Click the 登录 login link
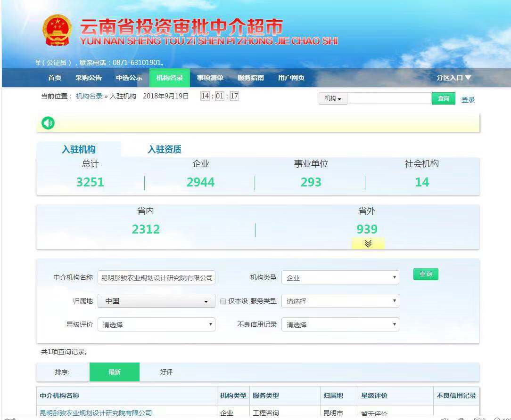Screen dimensions: 511x420 (x=468, y=99)
